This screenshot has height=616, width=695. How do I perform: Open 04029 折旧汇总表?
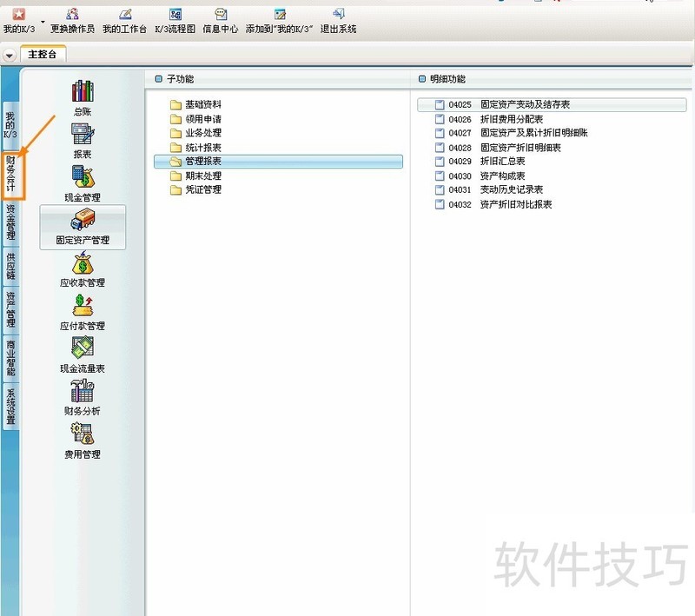pos(480,161)
